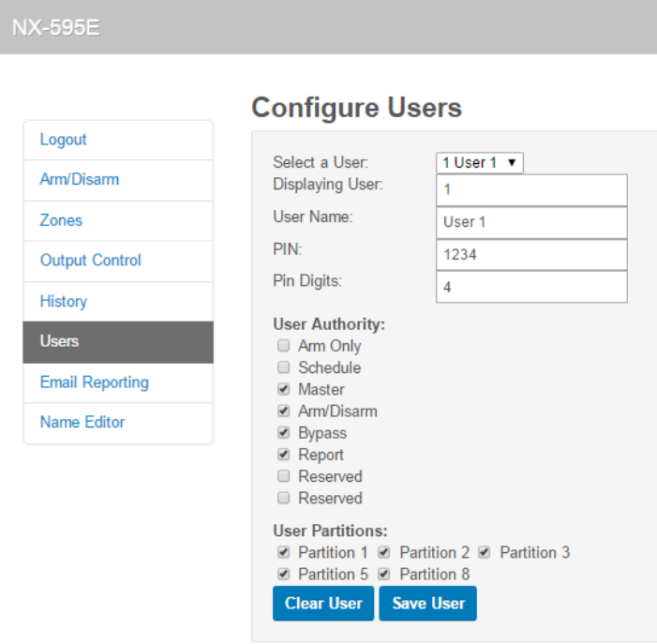
Task: Uncheck the Master authority checkbox
Action: click(284, 389)
